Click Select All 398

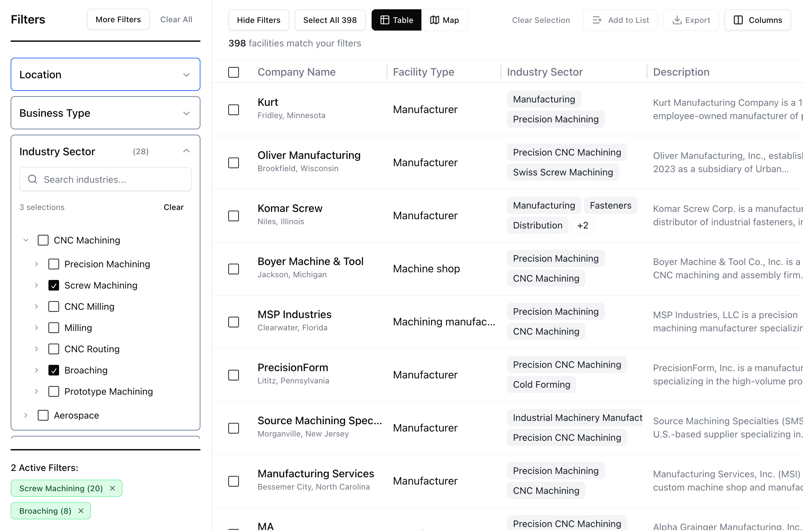tap(329, 20)
